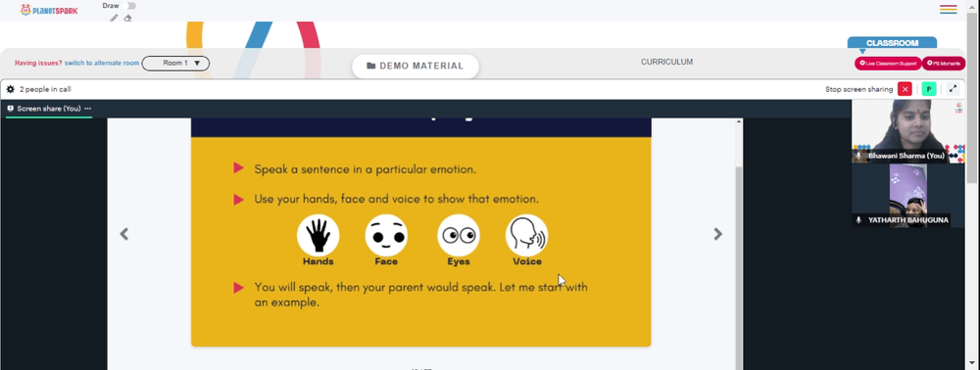Click screen share tab monitor icon

tap(11, 109)
